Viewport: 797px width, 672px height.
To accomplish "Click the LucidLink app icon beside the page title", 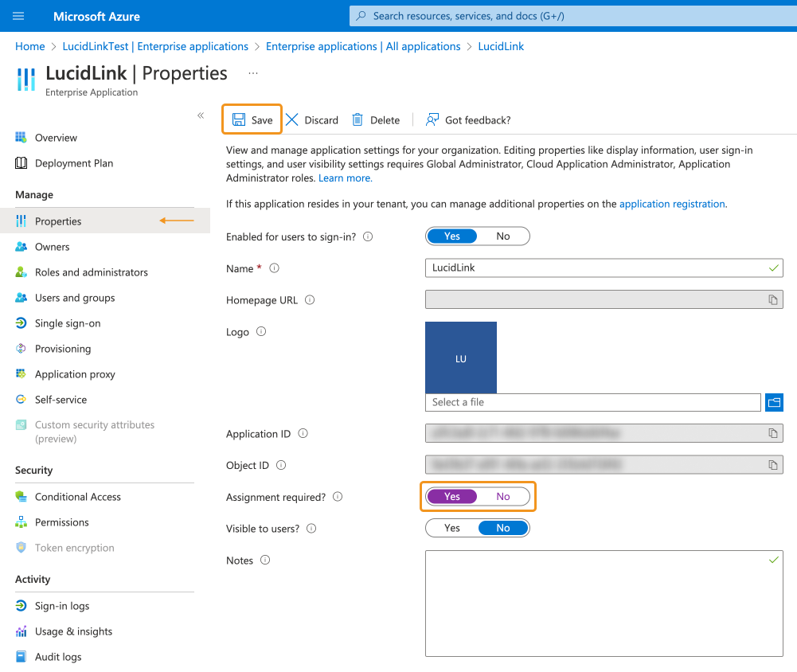I will [26, 80].
